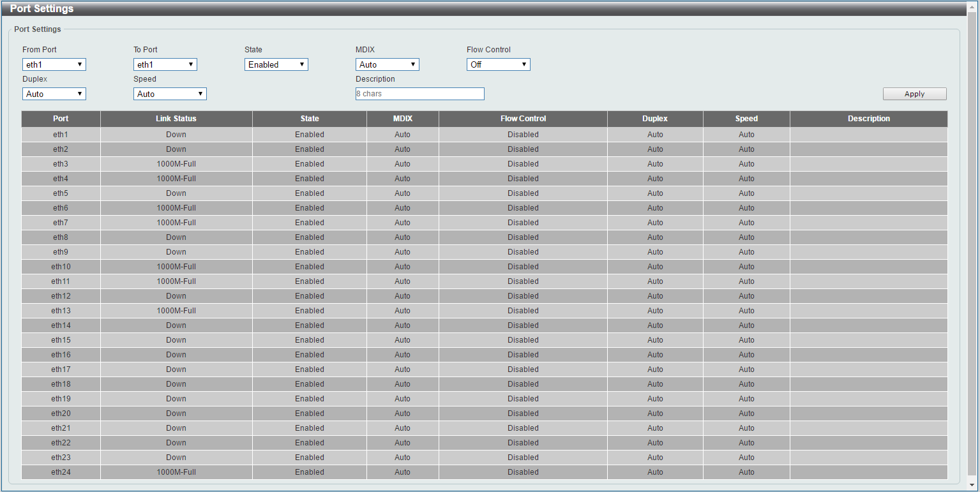Open the From Port dropdown

click(54, 64)
